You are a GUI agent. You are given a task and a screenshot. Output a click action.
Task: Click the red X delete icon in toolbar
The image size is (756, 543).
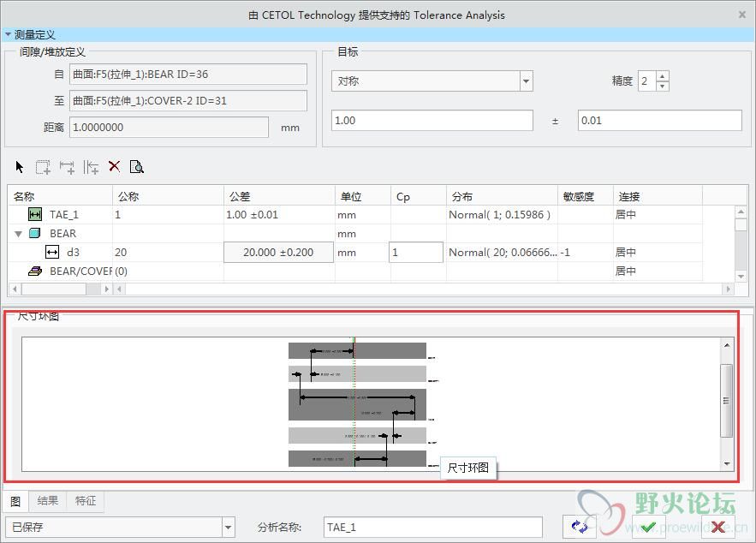click(x=114, y=166)
